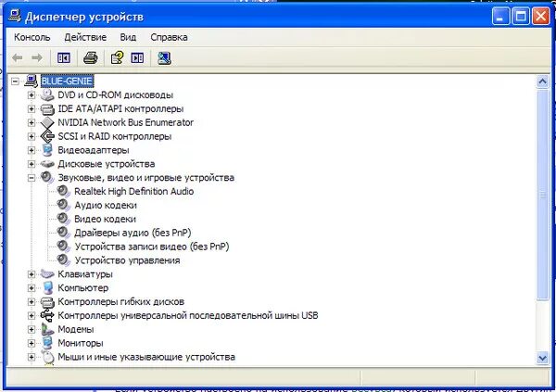The height and width of the screenshot is (392, 556).
Task: Click the Контроллеры гибких дисков icon
Action: 47,302
